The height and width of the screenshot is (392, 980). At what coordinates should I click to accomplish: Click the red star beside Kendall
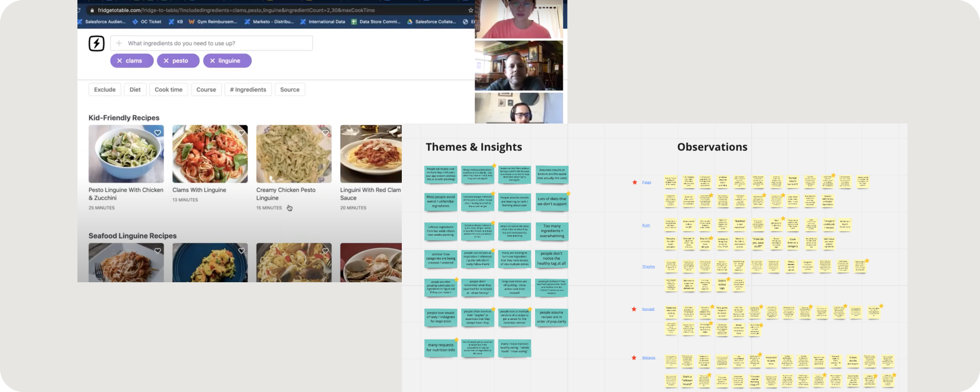tap(634, 309)
